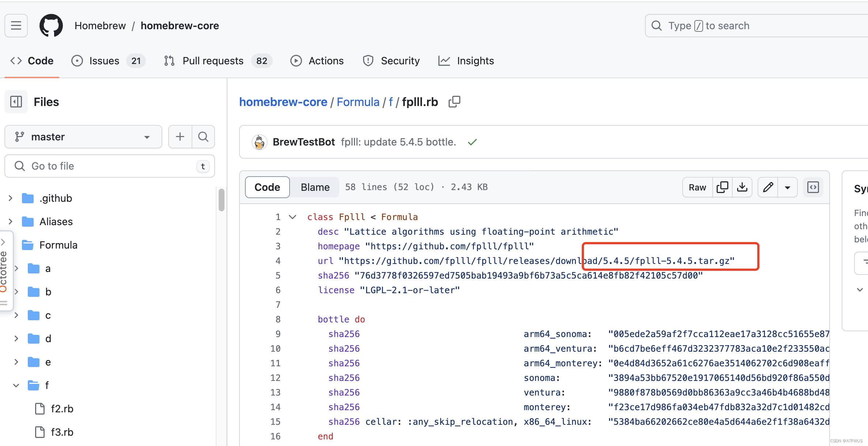The width and height of the screenshot is (868, 446).
Task: Open the Actions tab
Action: click(x=326, y=61)
